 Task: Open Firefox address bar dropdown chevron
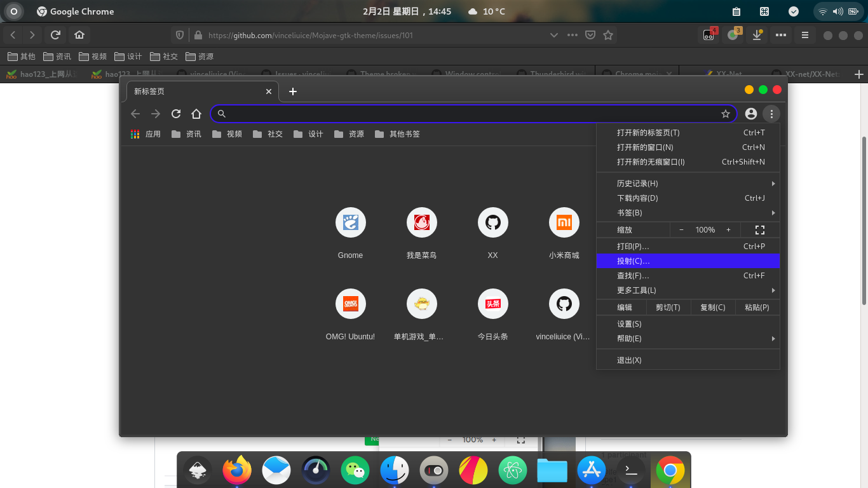pos(553,35)
